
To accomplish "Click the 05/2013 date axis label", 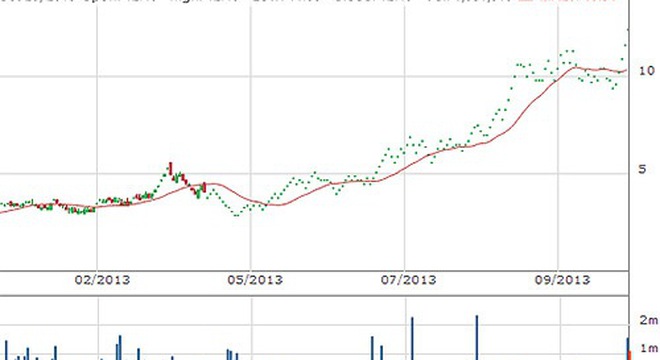I will tap(255, 280).
